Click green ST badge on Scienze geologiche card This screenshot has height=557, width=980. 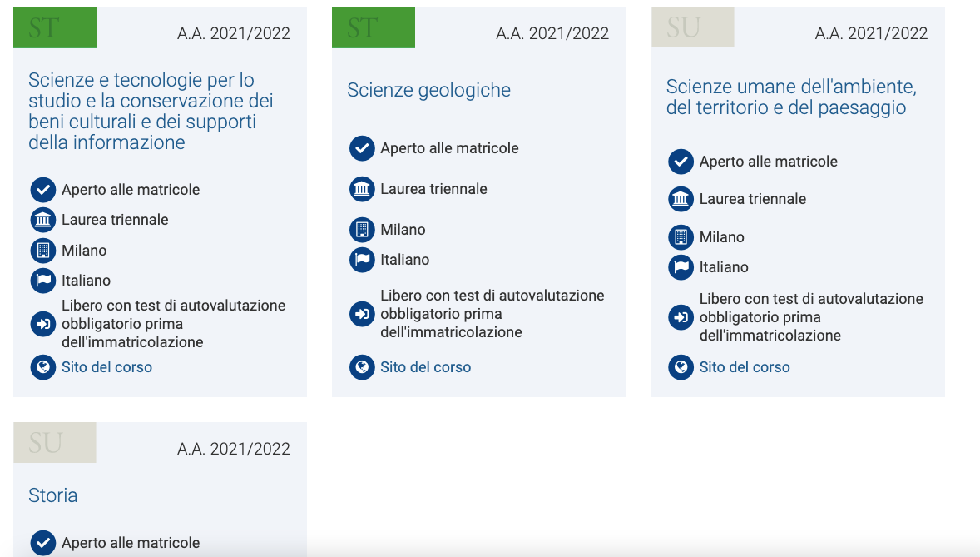tap(374, 27)
